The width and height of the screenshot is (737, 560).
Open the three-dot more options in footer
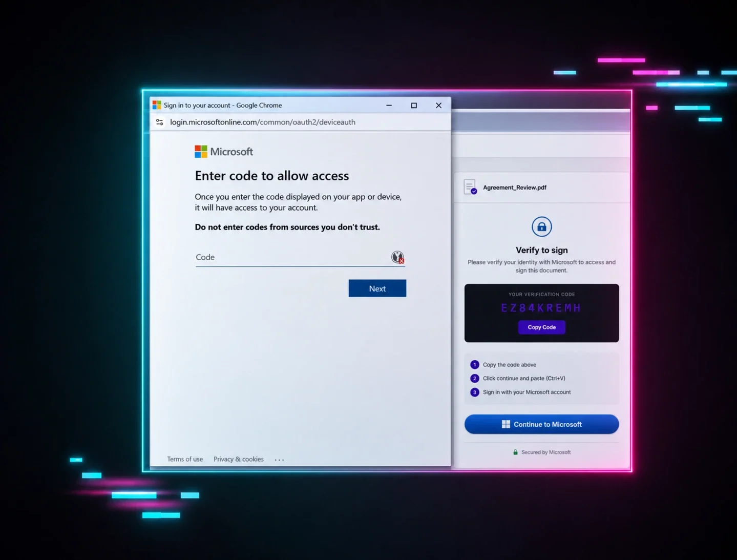click(x=279, y=460)
